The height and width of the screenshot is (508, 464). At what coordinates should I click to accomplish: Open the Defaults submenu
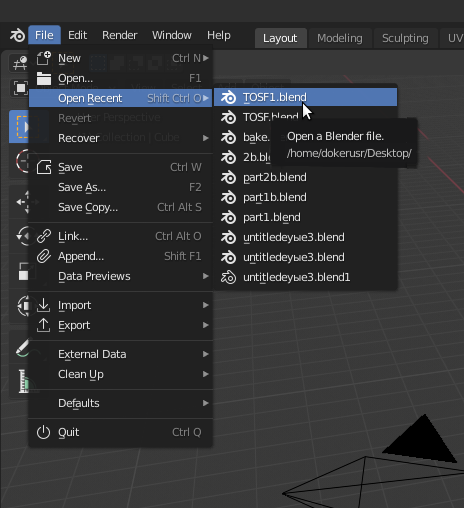pyautogui.click(x=121, y=403)
